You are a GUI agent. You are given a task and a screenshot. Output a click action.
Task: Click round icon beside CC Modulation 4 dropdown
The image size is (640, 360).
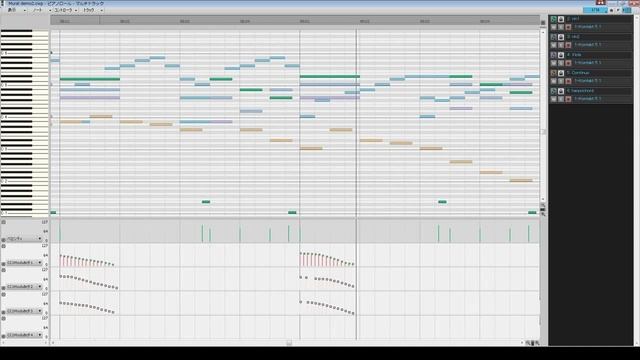pyautogui.click(x=3, y=336)
